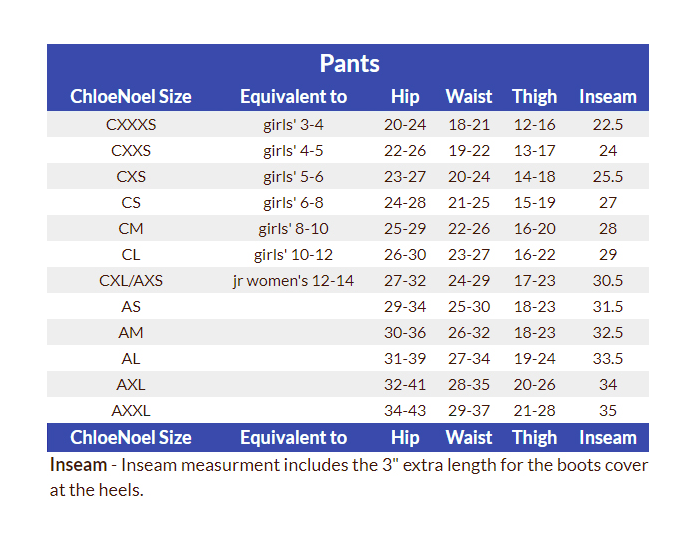Image resolution: width=696 pixels, height=559 pixels.
Task: Select the 29-37 waist measurement
Action: 469,411
